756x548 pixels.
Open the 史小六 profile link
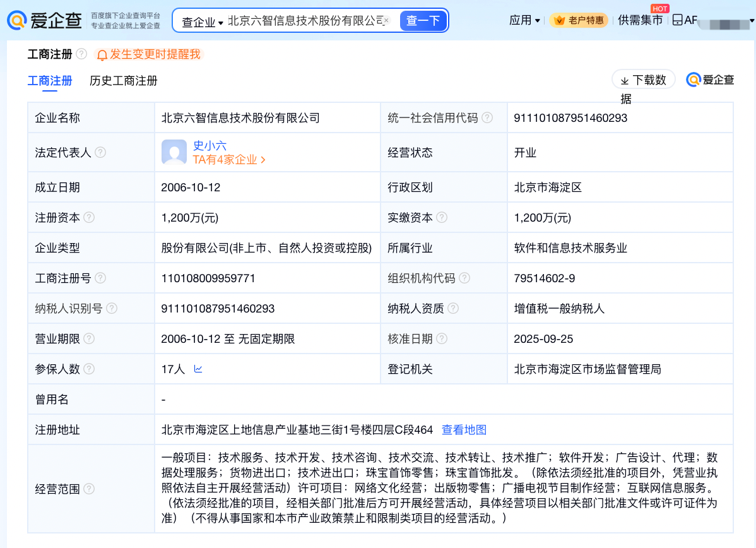point(210,146)
